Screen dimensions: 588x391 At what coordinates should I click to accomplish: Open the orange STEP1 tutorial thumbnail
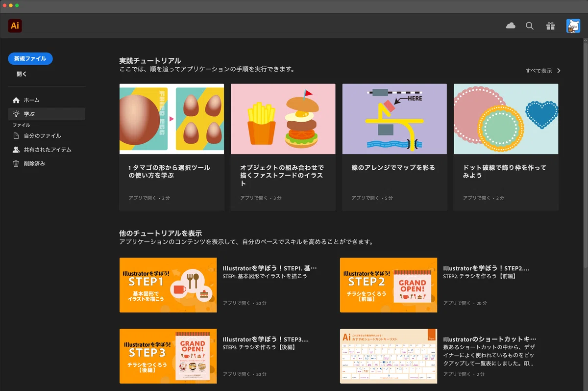pyautogui.click(x=168, y=285)
